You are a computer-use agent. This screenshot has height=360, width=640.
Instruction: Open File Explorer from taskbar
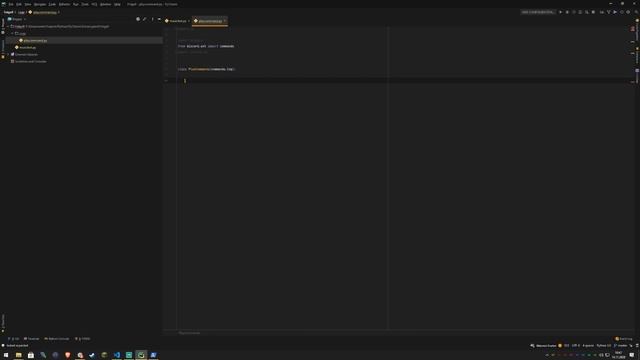point(18,355)
